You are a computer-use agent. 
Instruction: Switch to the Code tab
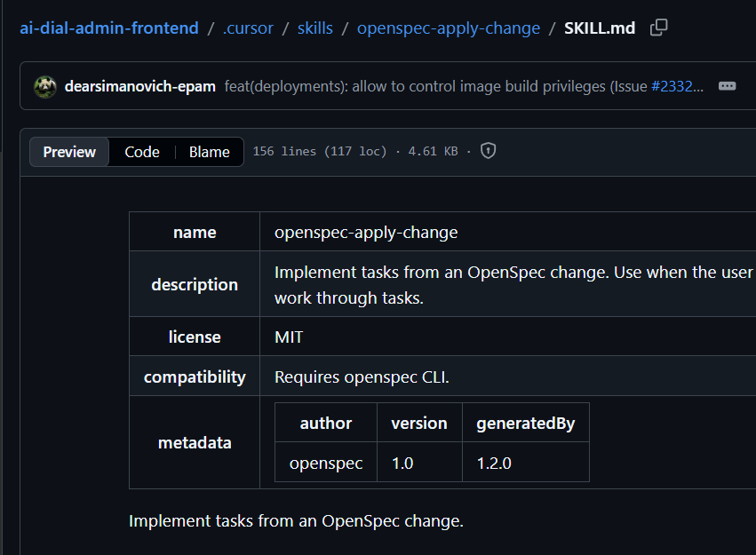(142, 152)
